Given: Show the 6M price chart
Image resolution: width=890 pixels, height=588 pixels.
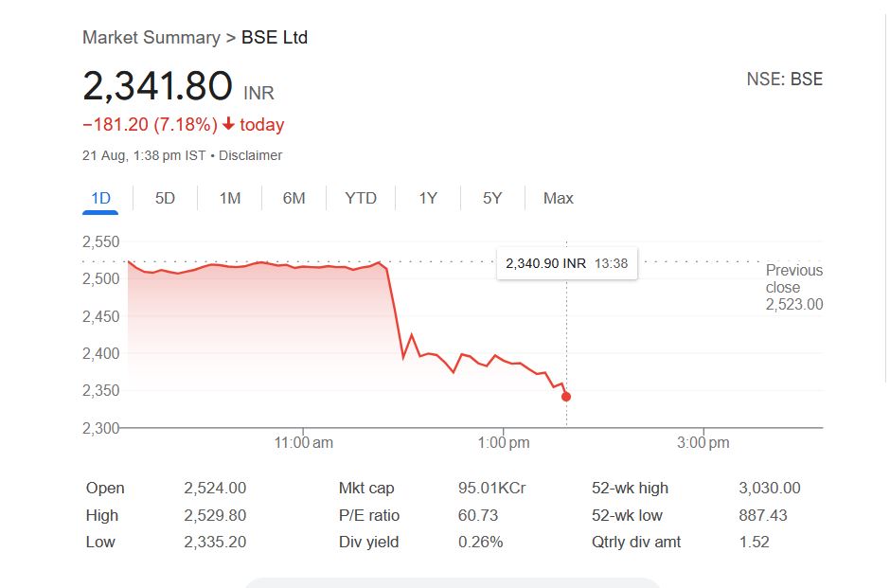Looking at the screenshot, I should tap(294, 198).
